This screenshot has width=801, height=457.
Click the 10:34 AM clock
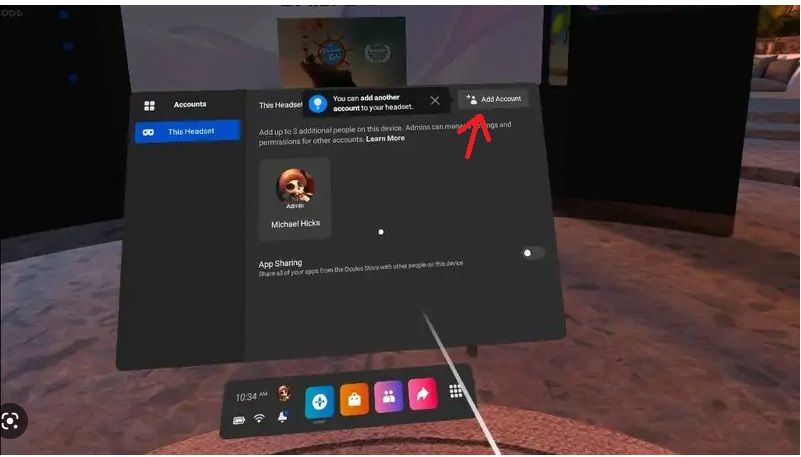tap(251, 397)
